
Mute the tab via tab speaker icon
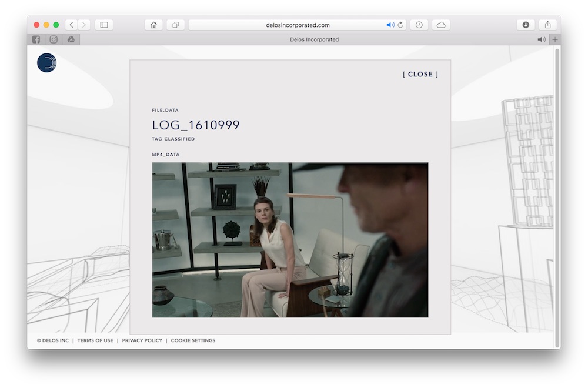click(x=541, y=39)
